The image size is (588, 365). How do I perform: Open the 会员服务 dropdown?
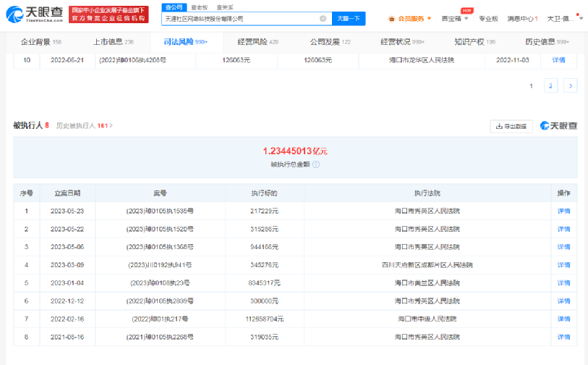(x=414, y=19)
